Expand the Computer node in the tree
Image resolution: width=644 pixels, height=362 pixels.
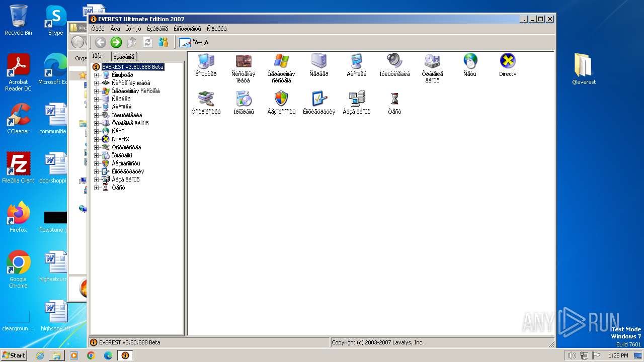pyautogui.click(x=97, y=75)
